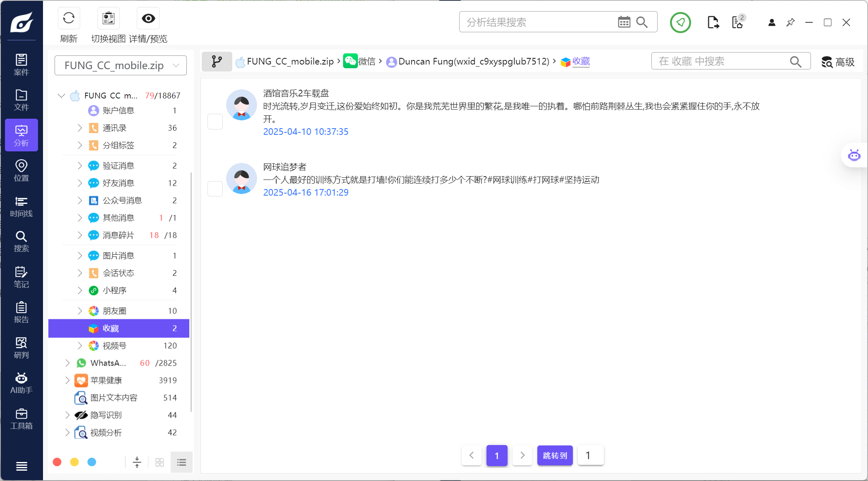868x481 pixels.
Task: Click the floating robot assistant icon
Action: click(x=854, y=156)
